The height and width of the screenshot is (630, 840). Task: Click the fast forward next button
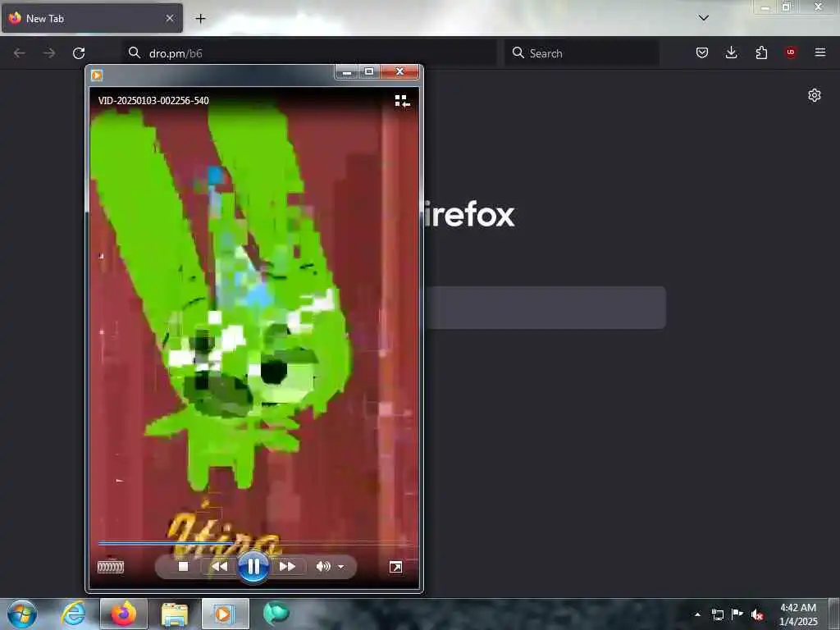coord(287,566)
